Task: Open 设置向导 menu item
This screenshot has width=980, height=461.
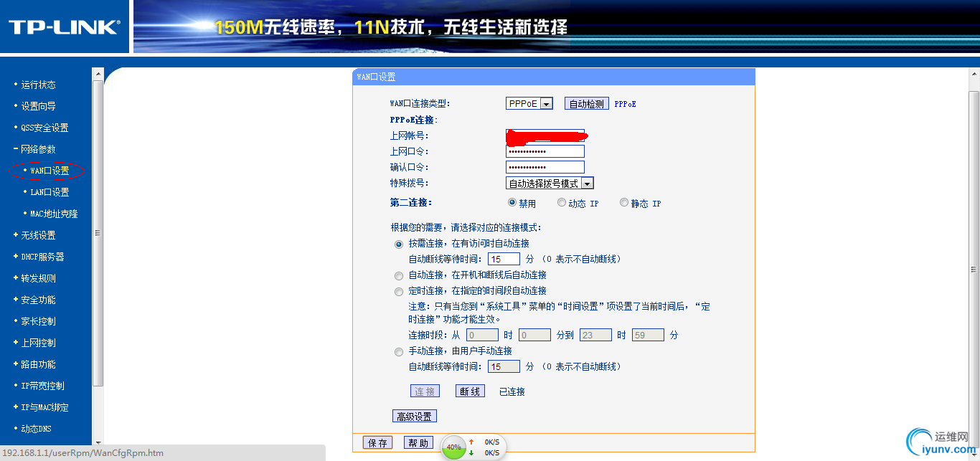Action: [38, 106]
